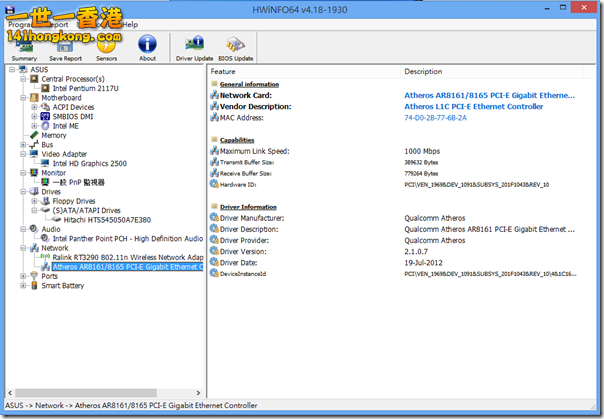Expand the ACPI Devices node
This screenshot has height=419, width=604.
tap(34, 107)
